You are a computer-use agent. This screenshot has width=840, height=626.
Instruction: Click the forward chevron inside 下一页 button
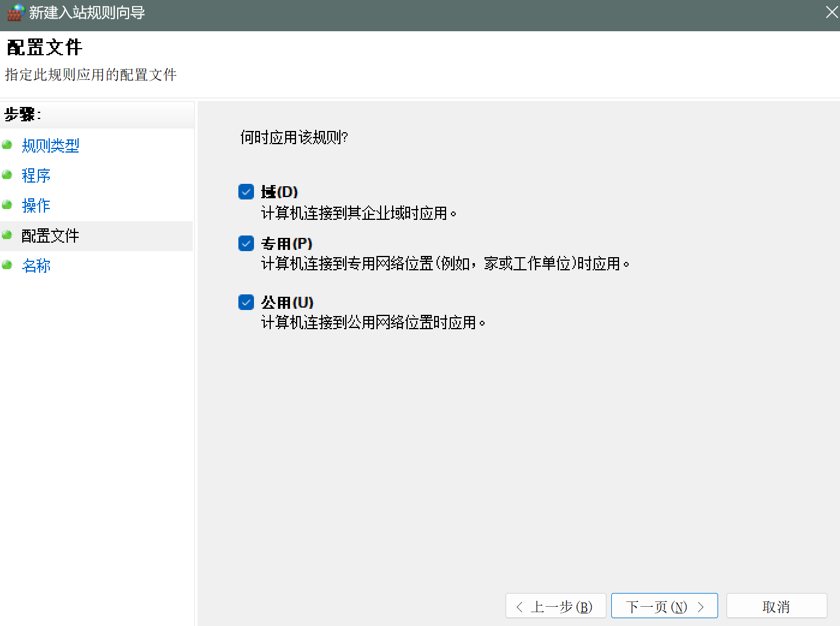[703, 606]
